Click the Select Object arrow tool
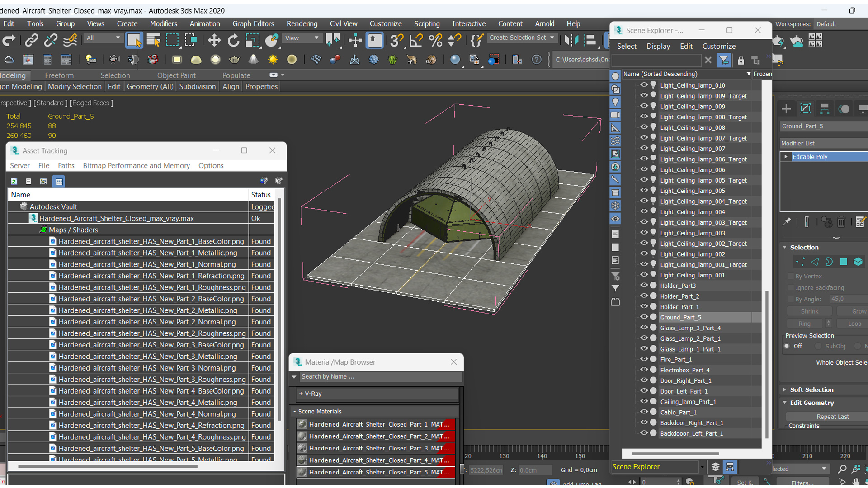Viewport: 868px width, 488px height. tap(134, 41)
